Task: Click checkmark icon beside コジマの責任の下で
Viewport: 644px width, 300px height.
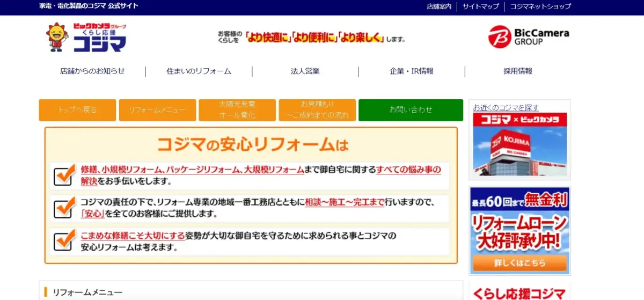Action: tap(64, 208)
